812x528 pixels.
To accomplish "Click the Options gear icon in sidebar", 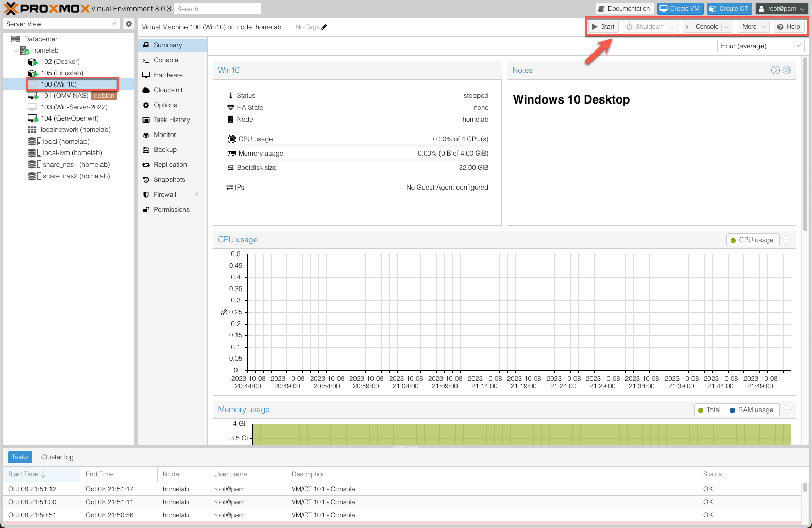I will tap(146, 105).
